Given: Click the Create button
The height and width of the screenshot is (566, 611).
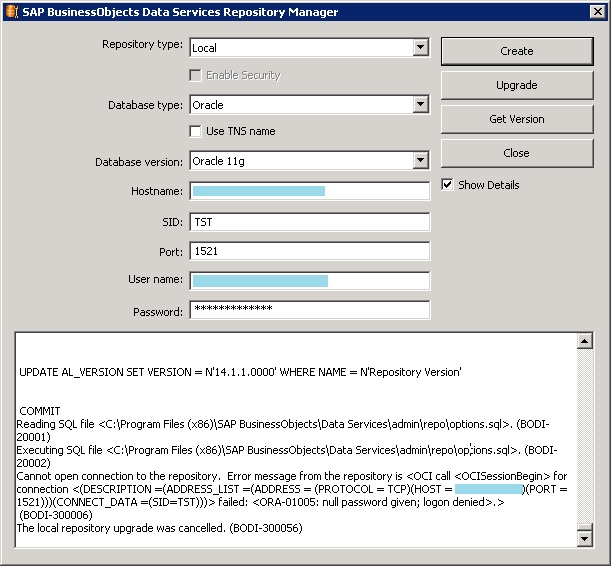Looking at the screenshot, I should point(517,51).
